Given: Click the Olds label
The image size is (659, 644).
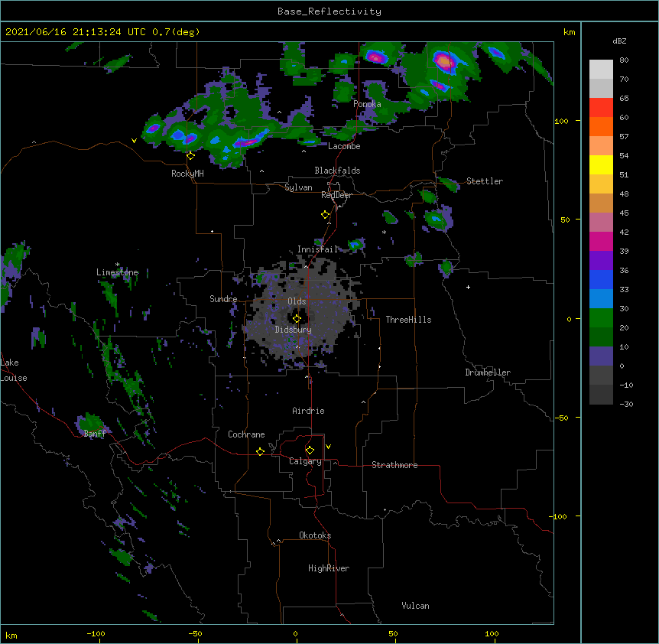Looking at the screenshot, I should pyautogui.click(x=297, y=301).
